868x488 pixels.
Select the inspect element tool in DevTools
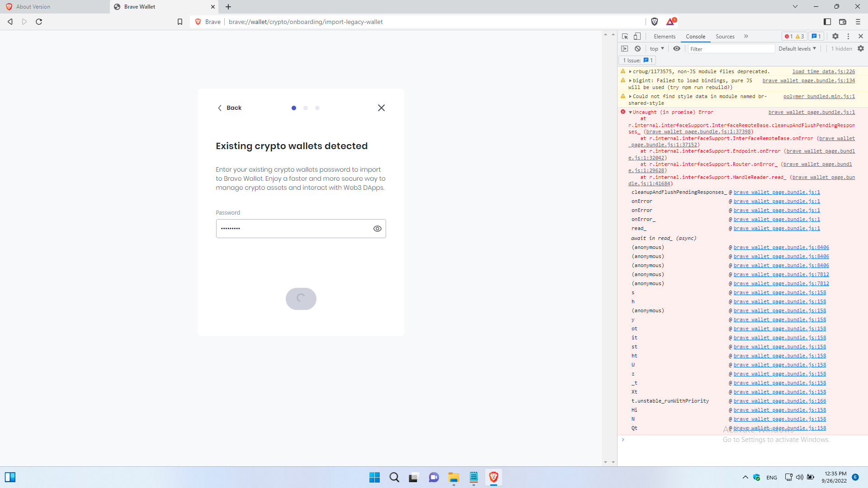[625, 36]
